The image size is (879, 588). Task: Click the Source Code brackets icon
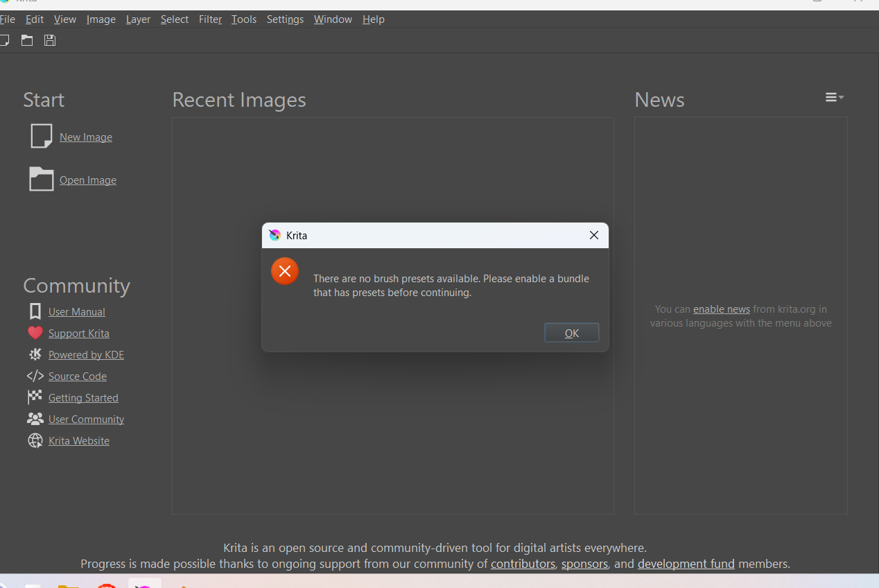(35, 376)
